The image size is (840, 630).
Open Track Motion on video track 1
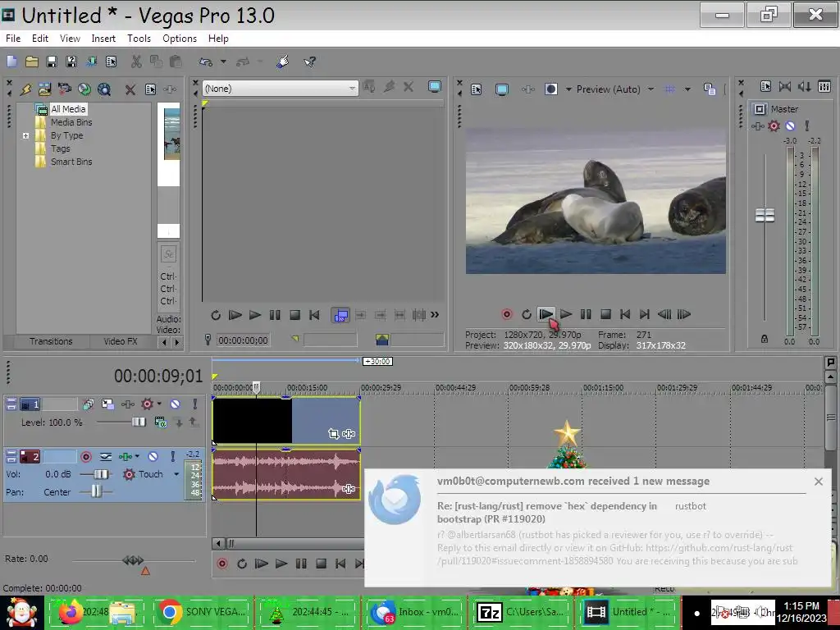point(107,404)
